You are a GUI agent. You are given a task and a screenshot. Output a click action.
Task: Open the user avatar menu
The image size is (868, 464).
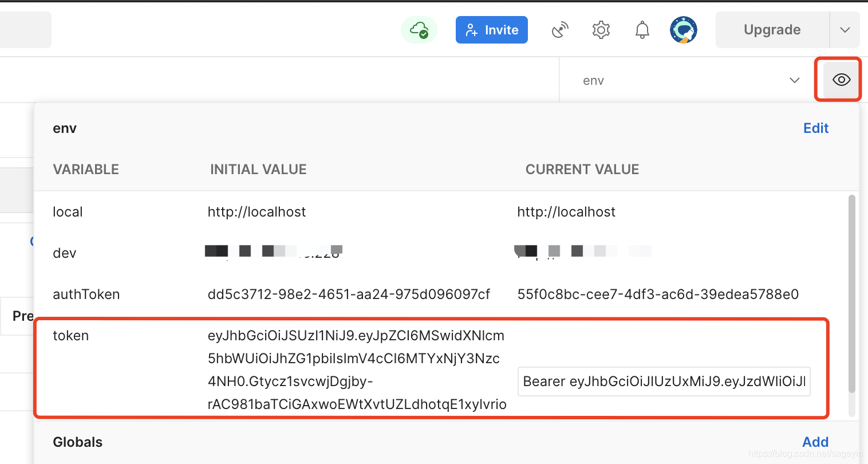pos(684,30)
